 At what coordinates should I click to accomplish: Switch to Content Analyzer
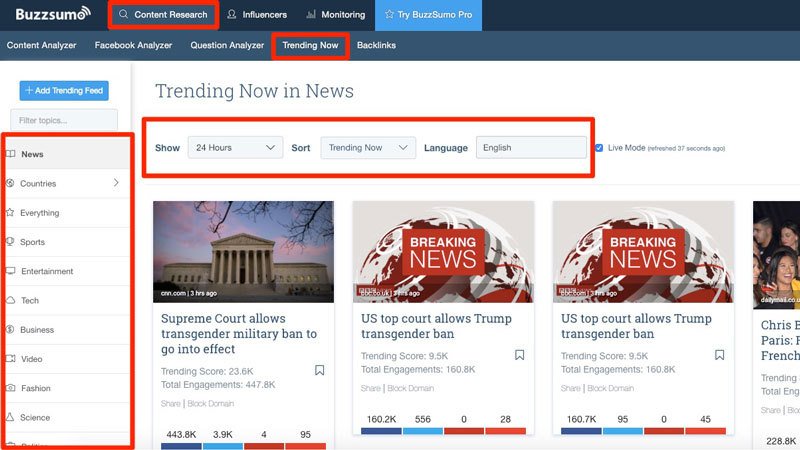pos(41,45)
